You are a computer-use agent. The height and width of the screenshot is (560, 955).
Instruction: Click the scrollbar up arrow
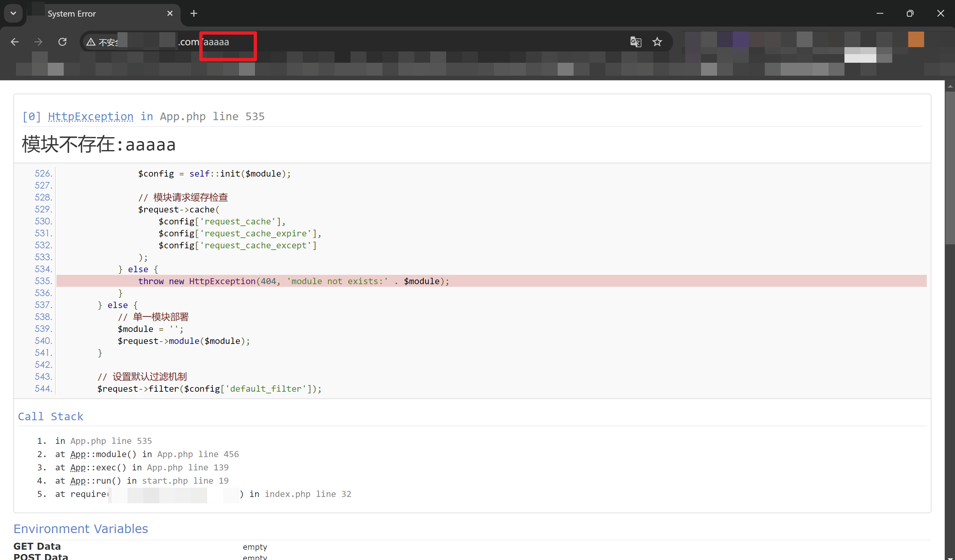(950, 86)
